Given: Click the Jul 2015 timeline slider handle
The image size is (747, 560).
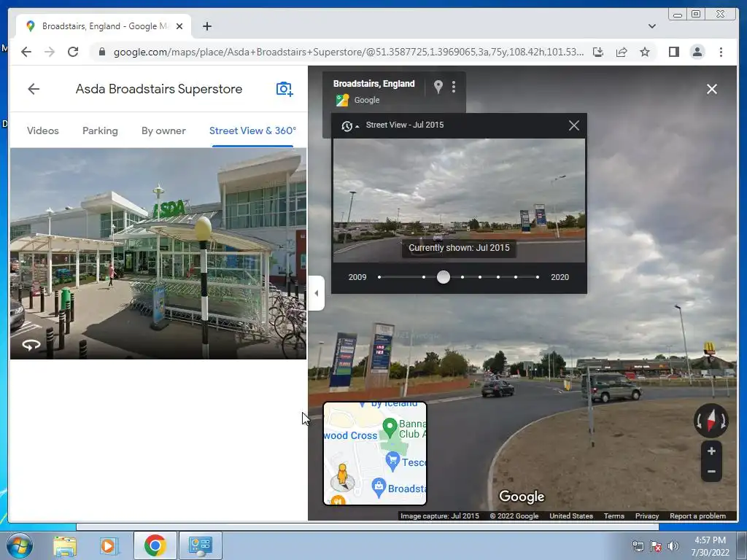Looking at the screenshot, I should pos(443,277).
